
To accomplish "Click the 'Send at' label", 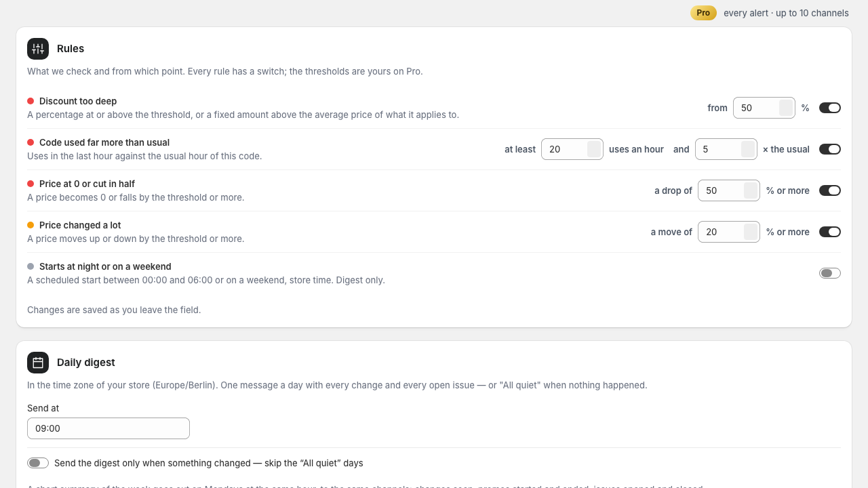I will 43,408.
